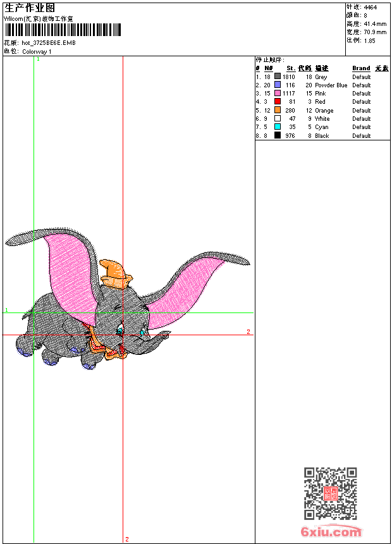
Task: Click the 'N#' column header
Action: point(269,68)
